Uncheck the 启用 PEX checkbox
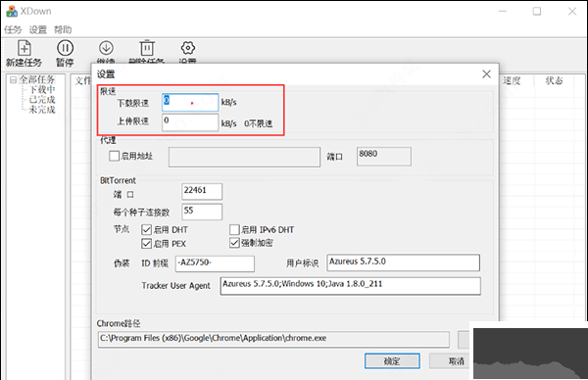 tap(146, 244)
